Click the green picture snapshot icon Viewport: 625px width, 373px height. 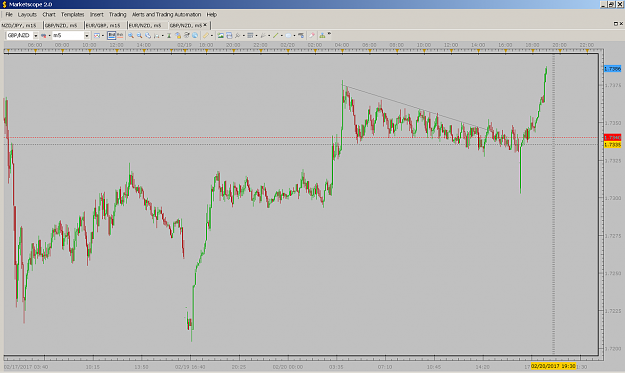tap(220, 35)
